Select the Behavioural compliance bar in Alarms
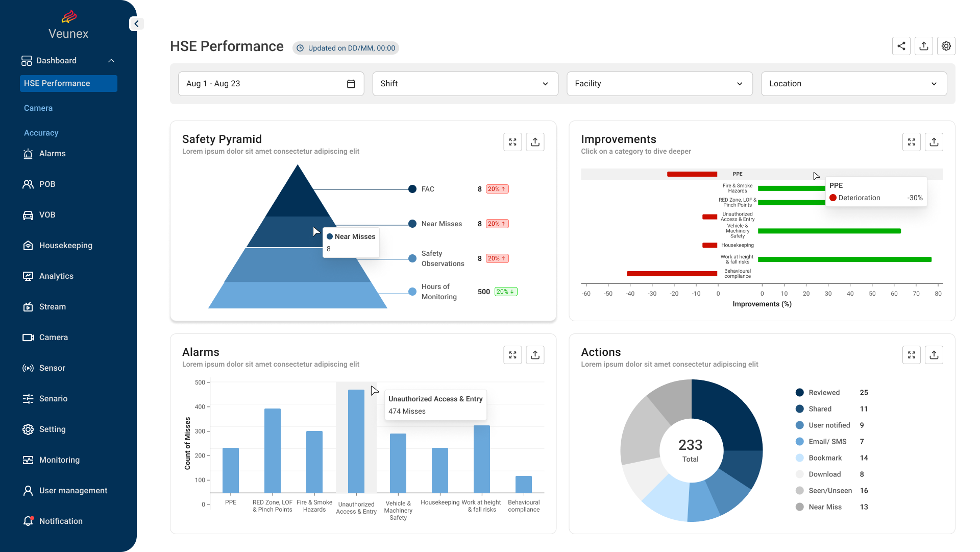Screen dimensions: 980x552 coord(524,484)
